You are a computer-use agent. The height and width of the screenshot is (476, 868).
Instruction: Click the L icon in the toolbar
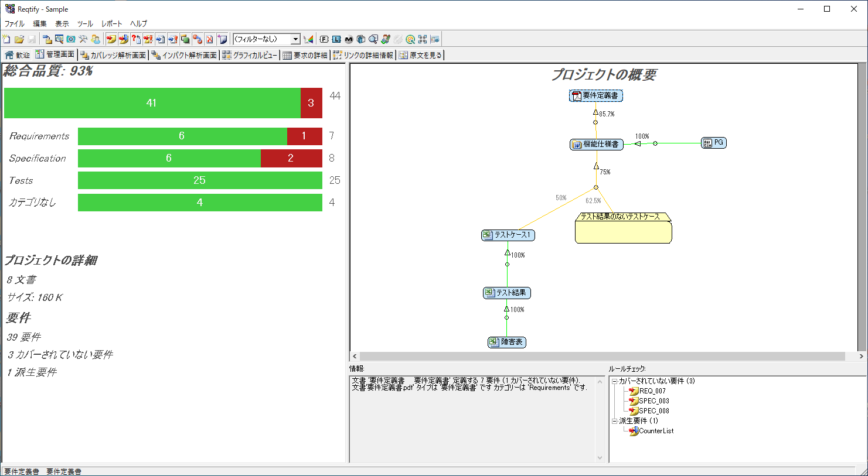coord(336,39)
